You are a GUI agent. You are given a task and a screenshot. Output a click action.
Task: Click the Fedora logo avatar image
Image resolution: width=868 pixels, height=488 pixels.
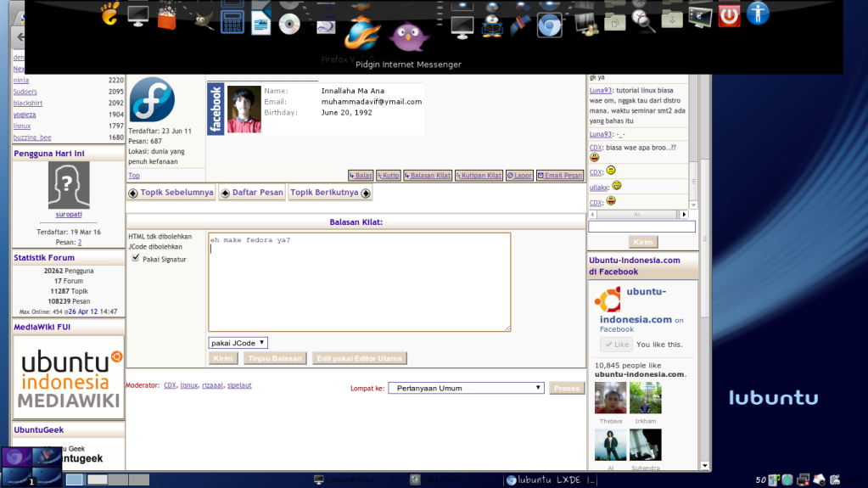pyautogui.click(x=152, y=99)
